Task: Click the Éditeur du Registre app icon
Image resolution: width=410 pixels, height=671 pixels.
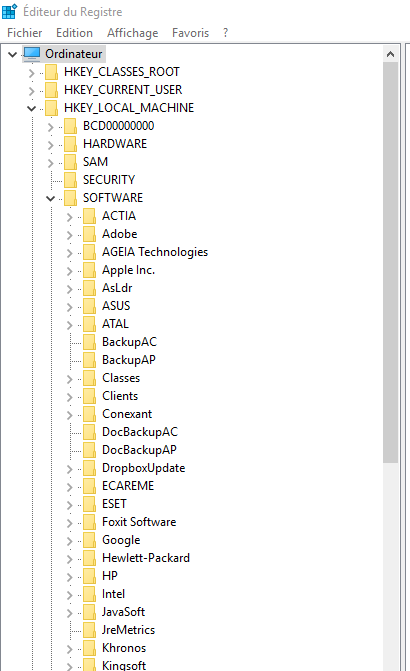Action: 10,12
